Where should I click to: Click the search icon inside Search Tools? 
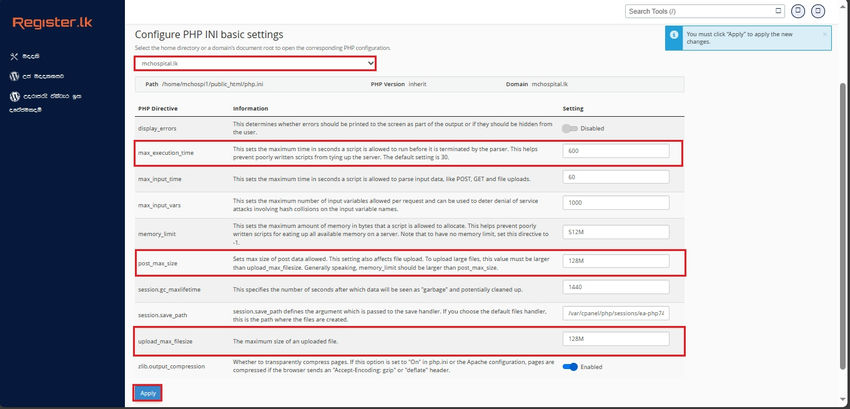click(778, 11)
